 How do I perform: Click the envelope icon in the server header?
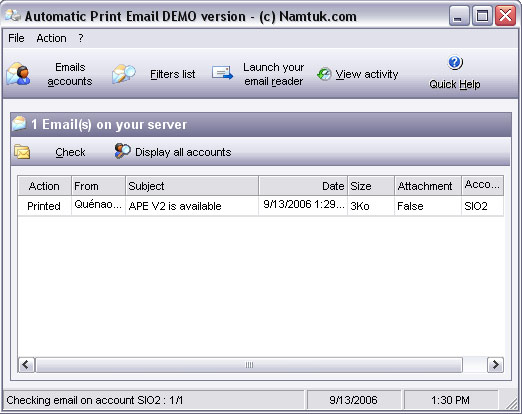tap(19, 124)
